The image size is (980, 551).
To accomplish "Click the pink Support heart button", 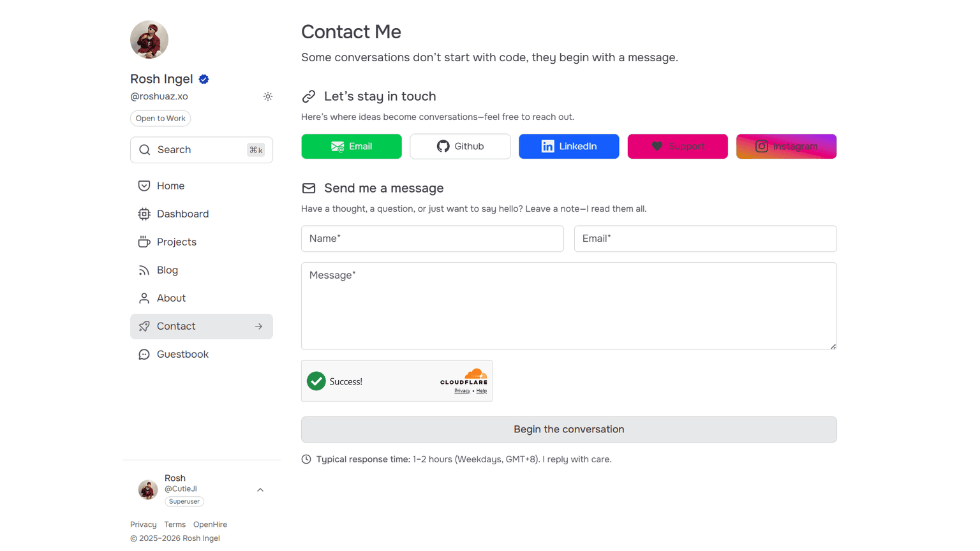I will [x=678, y=146].
